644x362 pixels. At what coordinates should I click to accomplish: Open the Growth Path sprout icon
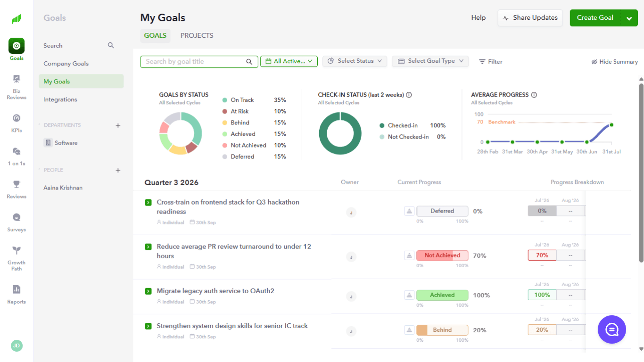pyautogui.click(x=17, y=250)
